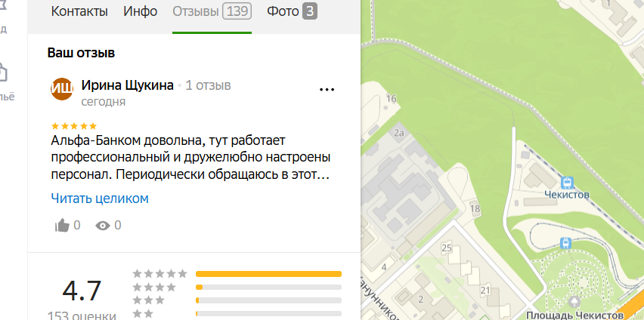Click the 4.7 overall rating
This screenshot has width=644, height=320.
(x=82, y=291)
